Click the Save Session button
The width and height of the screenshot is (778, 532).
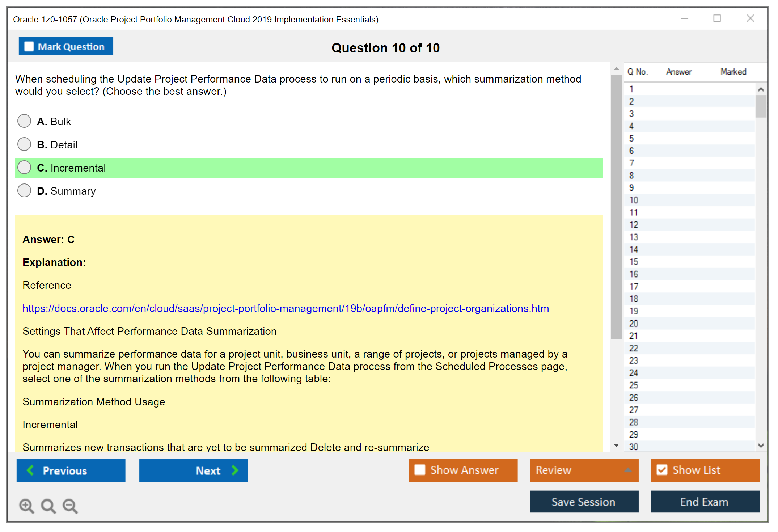click(x=584, y=502)
